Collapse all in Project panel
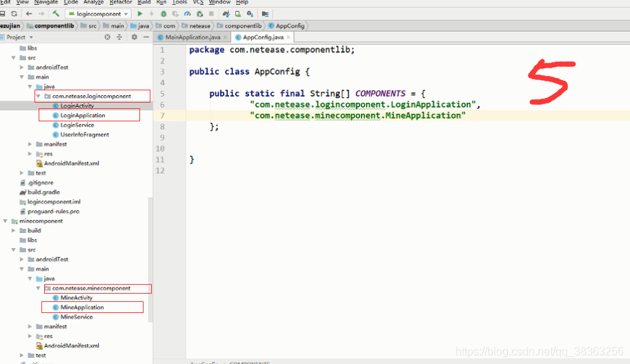The image size is (630, 364). (119, 37)
